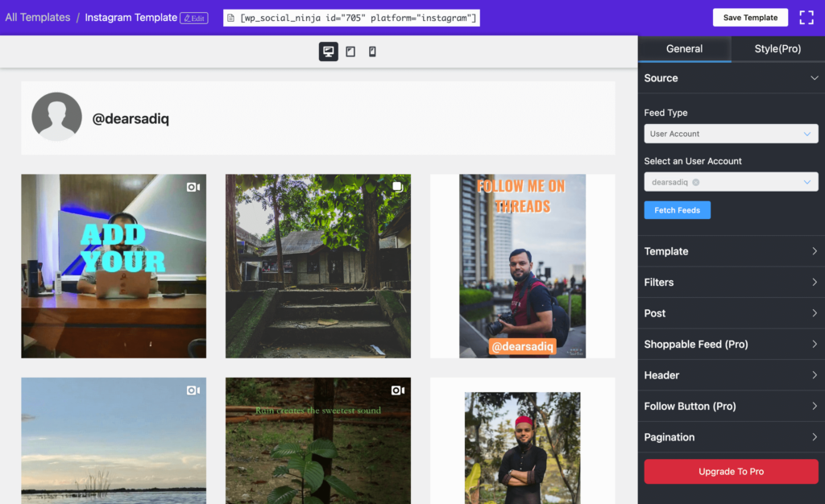Go back via the All Templates breadcrumb

(38, 17)
